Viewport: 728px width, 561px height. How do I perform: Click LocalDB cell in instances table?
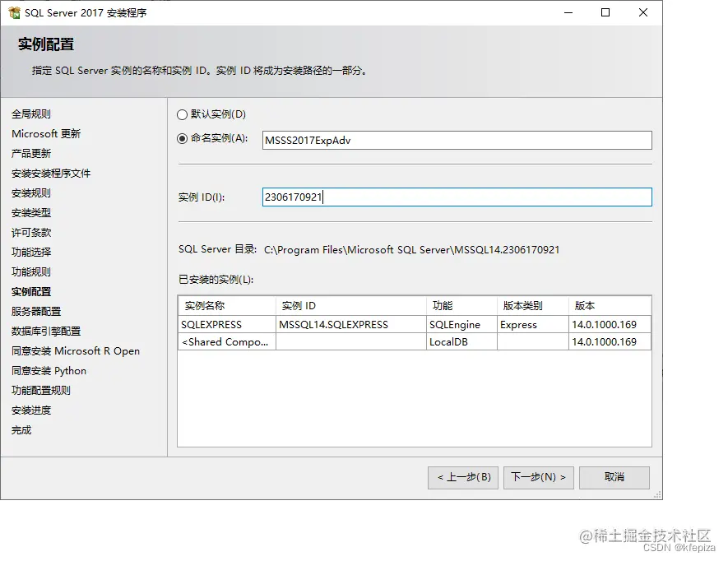tap(461, 342)
